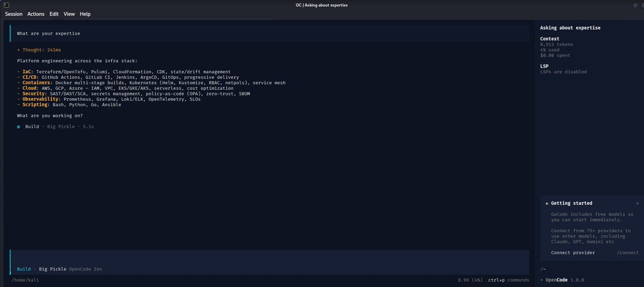Click the Build agent label in prompt
Image resolution: width=644 pixels, height=287 pixels.
coord(24,268)
